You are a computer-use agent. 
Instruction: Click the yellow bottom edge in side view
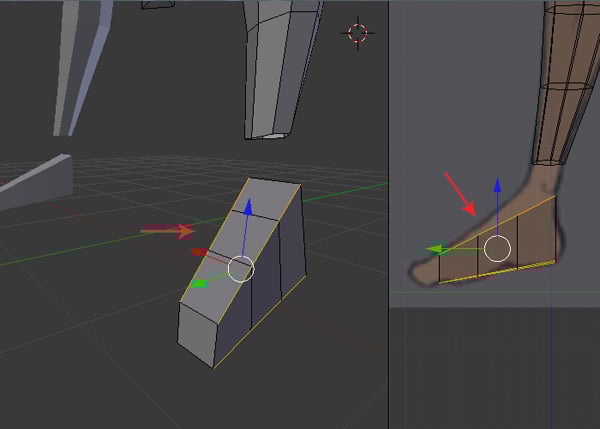[497, 272]
